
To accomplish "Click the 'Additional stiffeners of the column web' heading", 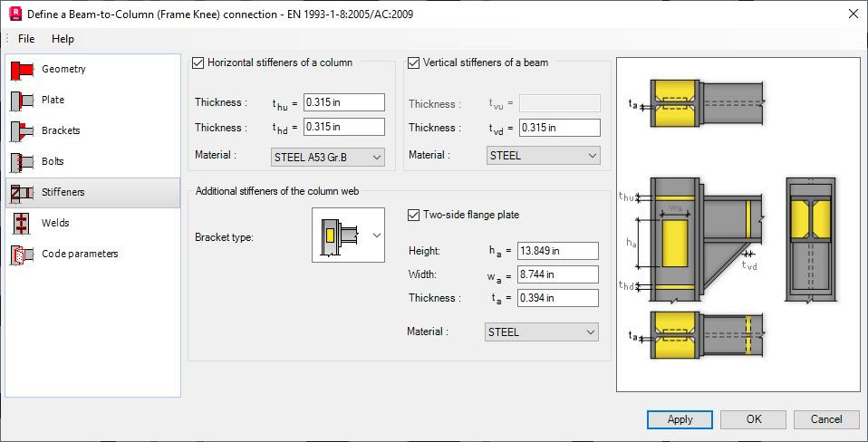I will click(x=277, y=191).
